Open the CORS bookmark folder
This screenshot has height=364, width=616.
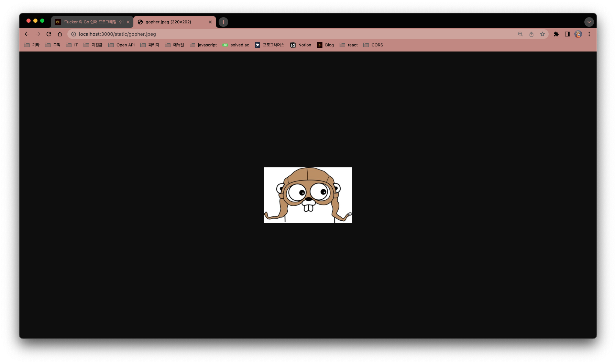point(373,45)
